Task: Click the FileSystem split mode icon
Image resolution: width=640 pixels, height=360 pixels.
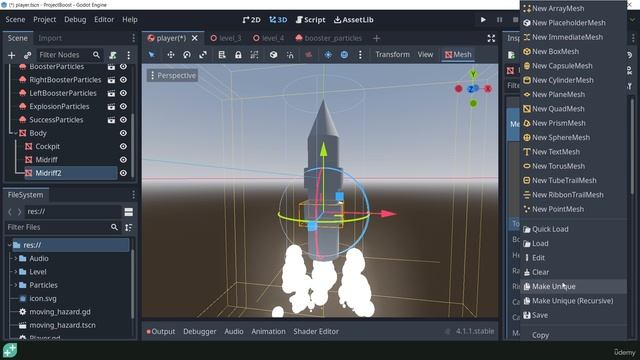Action: click(x=129, y=212)
